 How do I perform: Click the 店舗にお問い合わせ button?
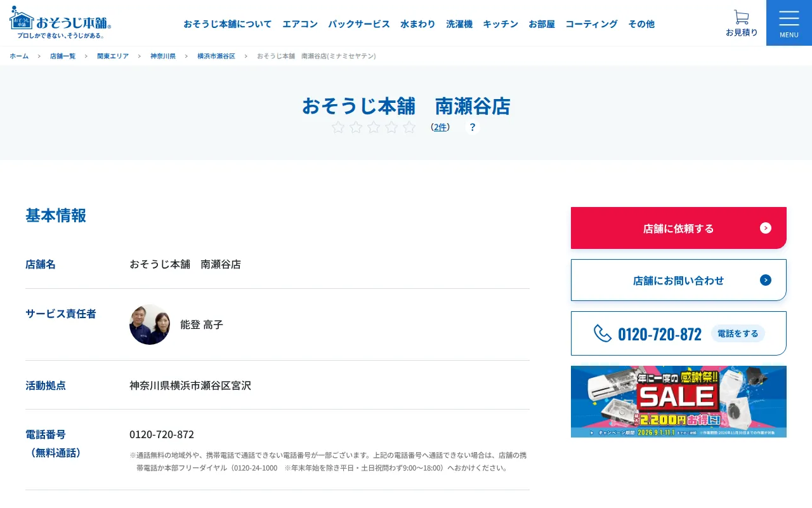pyautogui.click(x=679, y=280)
